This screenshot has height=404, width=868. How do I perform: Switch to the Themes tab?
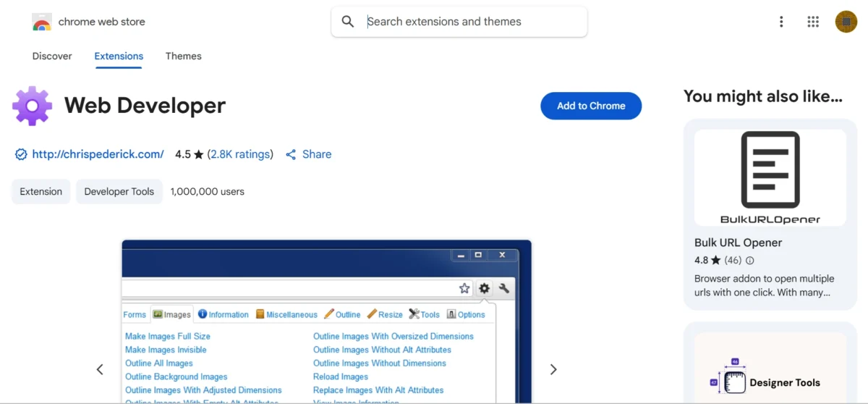click(x=184, y=56)
